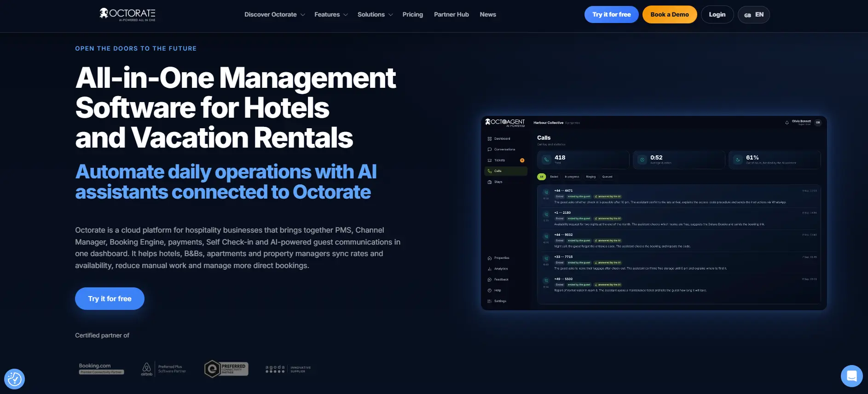Screen dimensions: 868x394
Task: Select the All filter tab in the Calls preview
Action: (542, 177)
